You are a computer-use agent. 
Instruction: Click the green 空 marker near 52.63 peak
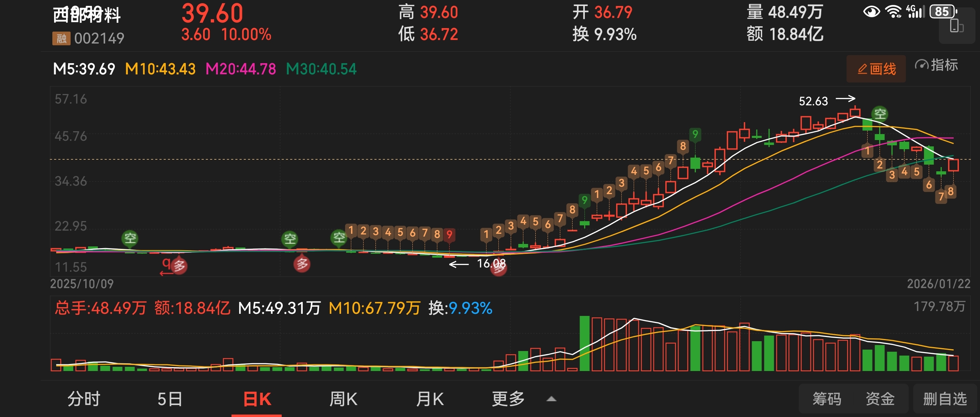point(880,113)
